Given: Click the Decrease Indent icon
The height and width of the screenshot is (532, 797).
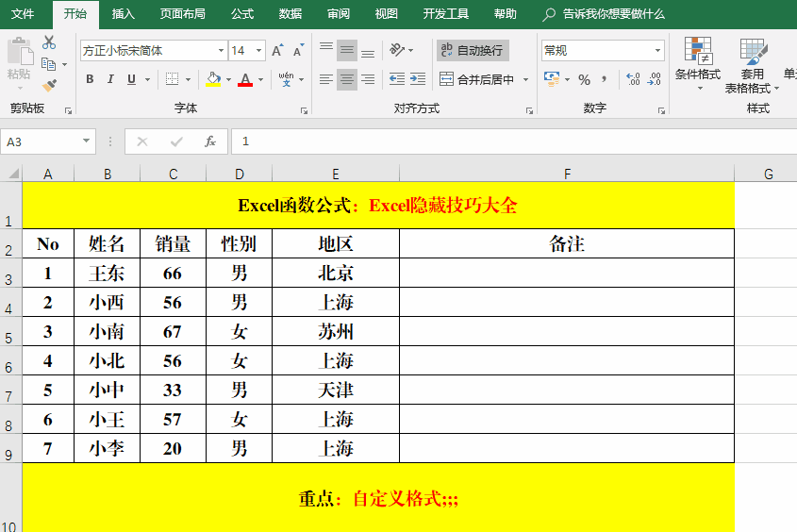Looking at the screenshot, I should 397,79.
